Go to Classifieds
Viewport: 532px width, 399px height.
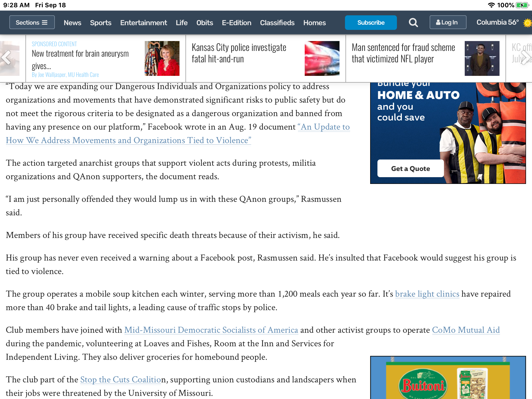point(277,23)
